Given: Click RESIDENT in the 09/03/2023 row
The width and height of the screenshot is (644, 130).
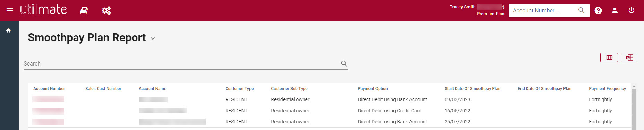Looking at the screenshot, I should point(236,99).
